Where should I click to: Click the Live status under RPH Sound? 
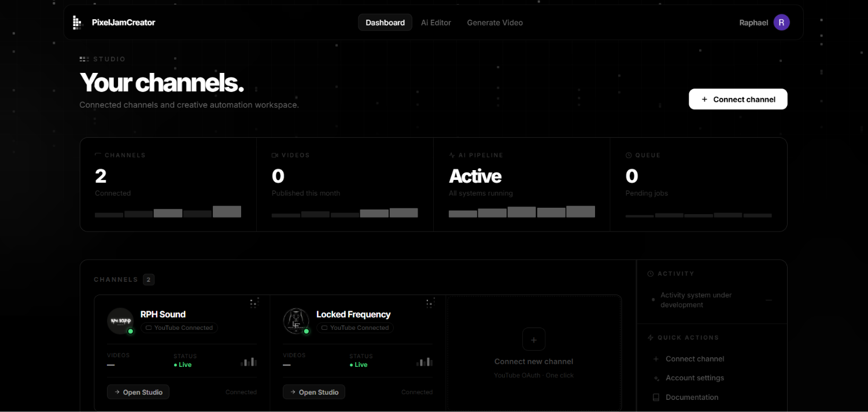tap(183, 365)
